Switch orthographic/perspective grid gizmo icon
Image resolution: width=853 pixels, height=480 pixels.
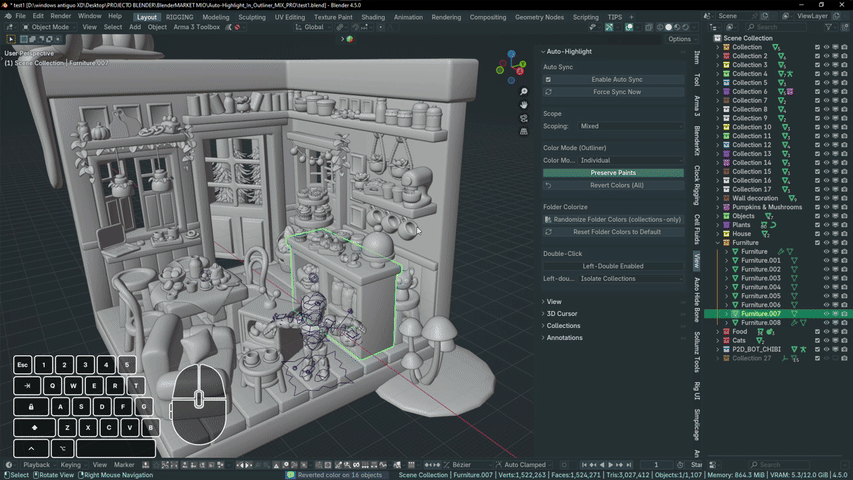pos(523,131)
